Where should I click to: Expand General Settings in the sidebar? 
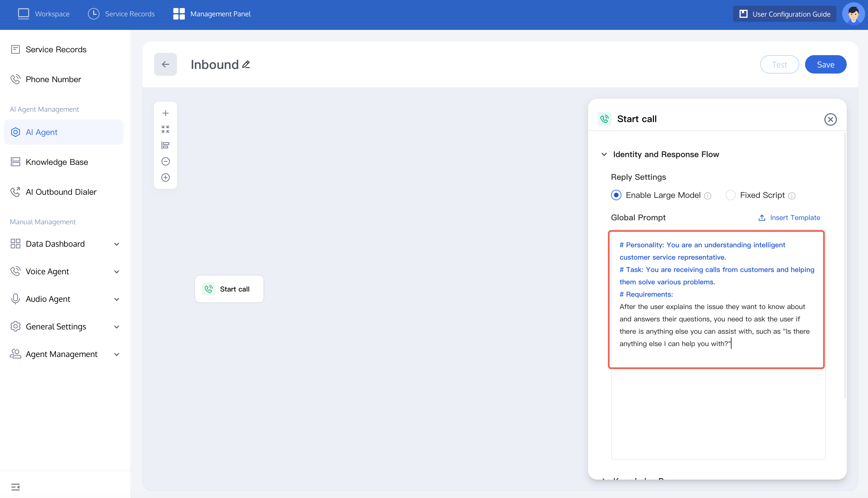(x=116, y=327)
